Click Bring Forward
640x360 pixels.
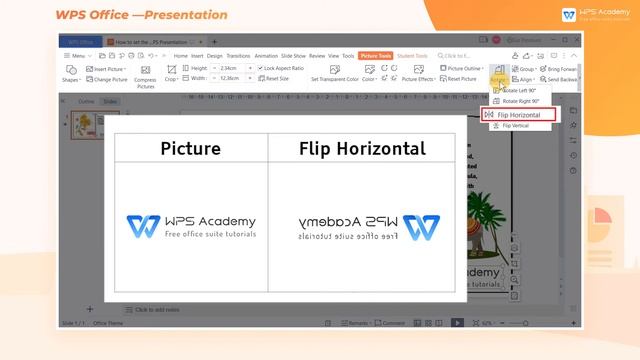[x=559, y=69]
